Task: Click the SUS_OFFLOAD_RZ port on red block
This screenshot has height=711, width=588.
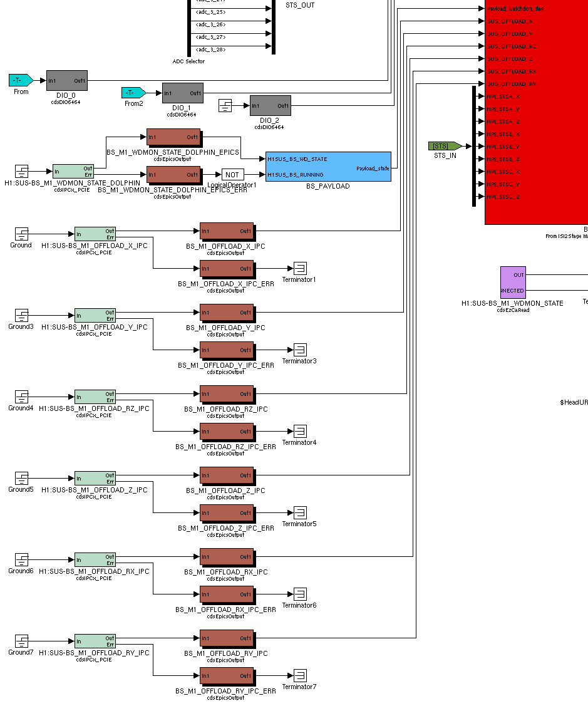Action: [x=512, y=46]
